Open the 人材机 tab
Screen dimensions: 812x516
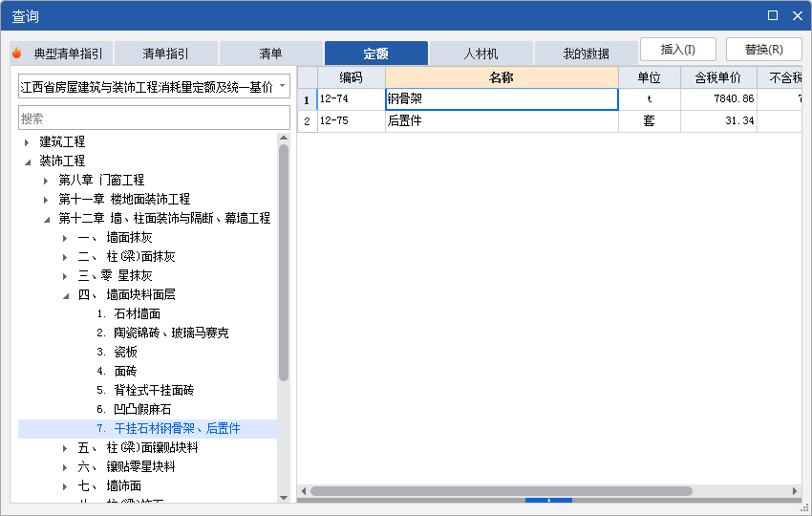[481, 54]
